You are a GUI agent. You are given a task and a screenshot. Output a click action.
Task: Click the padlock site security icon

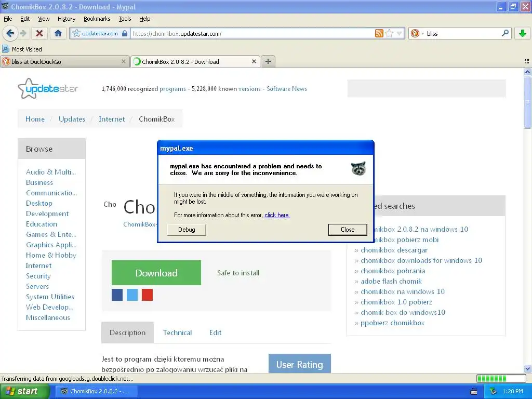point(125,33)
